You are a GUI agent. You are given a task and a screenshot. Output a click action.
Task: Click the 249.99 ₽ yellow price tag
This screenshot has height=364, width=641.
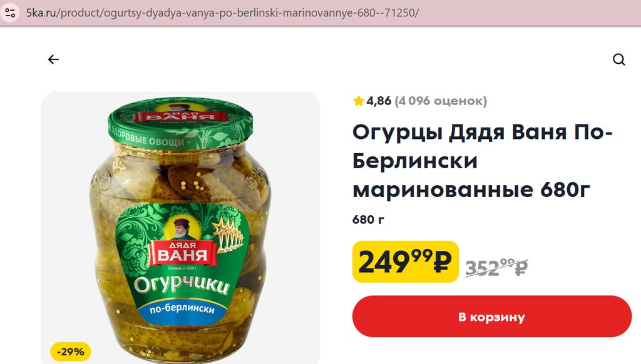(x=405, y=261)
